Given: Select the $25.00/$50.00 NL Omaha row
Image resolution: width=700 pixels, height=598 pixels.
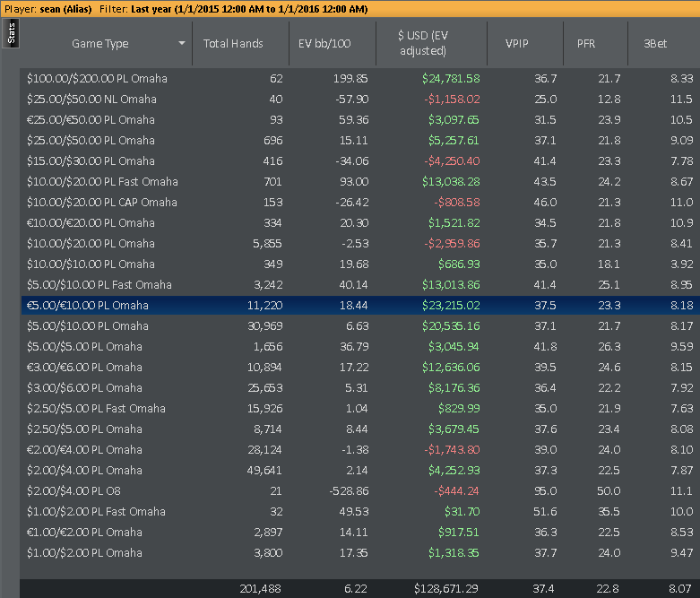Looking at the screenshot, I should click(x=91, y=100).
